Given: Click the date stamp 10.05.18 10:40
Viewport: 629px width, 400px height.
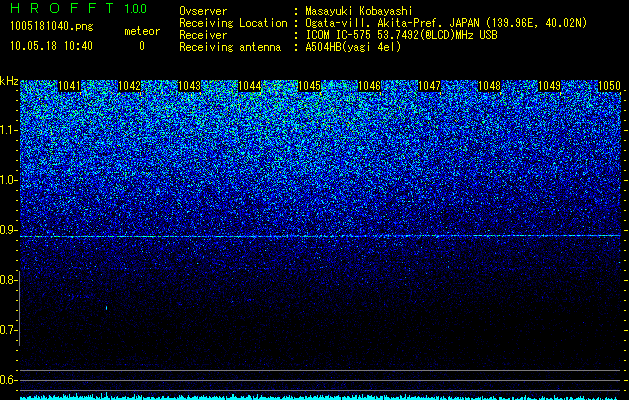Looking at the screenshot, I should click(51, 46).
